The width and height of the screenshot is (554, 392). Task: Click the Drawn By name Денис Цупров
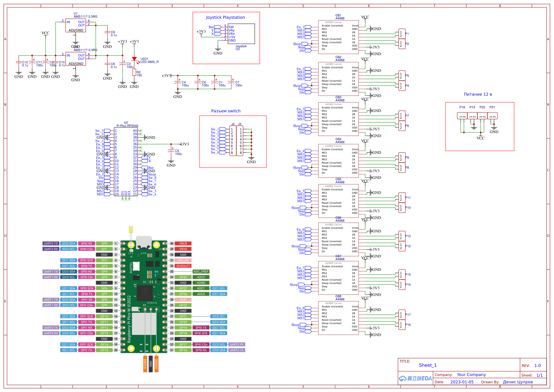tap(519, 382)
